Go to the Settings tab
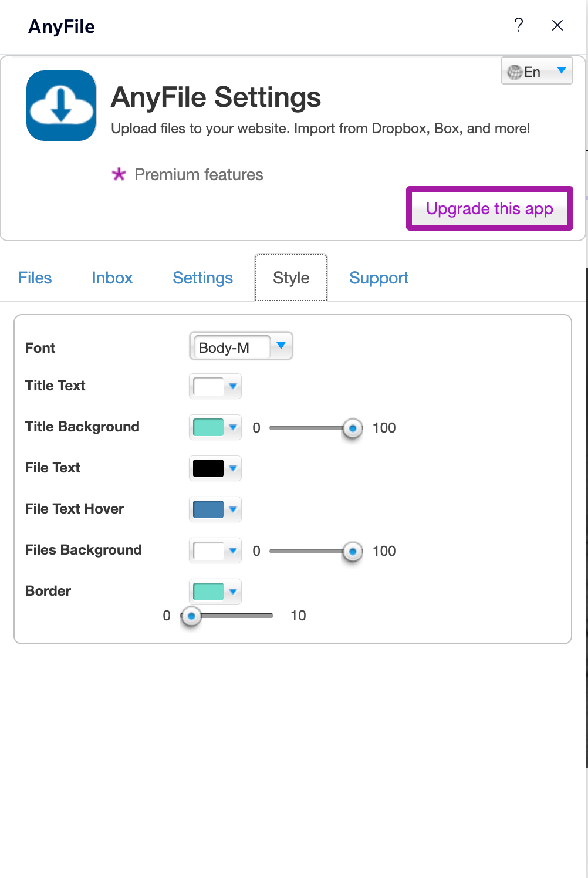 click(x=202, y=278)
